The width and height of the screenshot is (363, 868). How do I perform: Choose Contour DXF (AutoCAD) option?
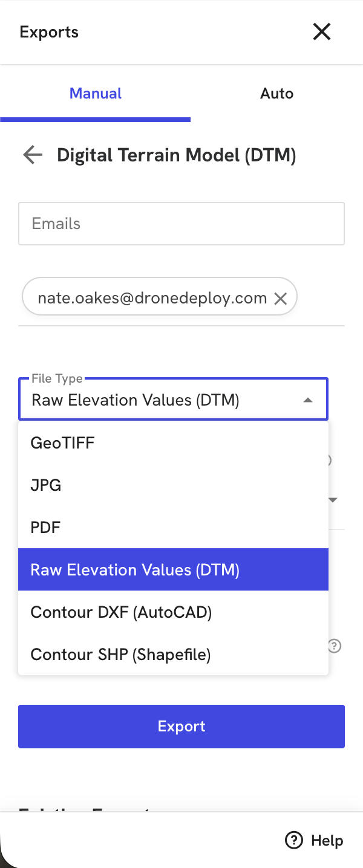coord(121,612)
